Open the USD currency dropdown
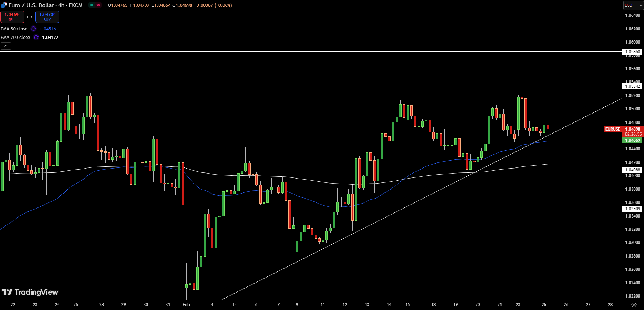This screenshot has width=644, height=310. click(633, 5)
